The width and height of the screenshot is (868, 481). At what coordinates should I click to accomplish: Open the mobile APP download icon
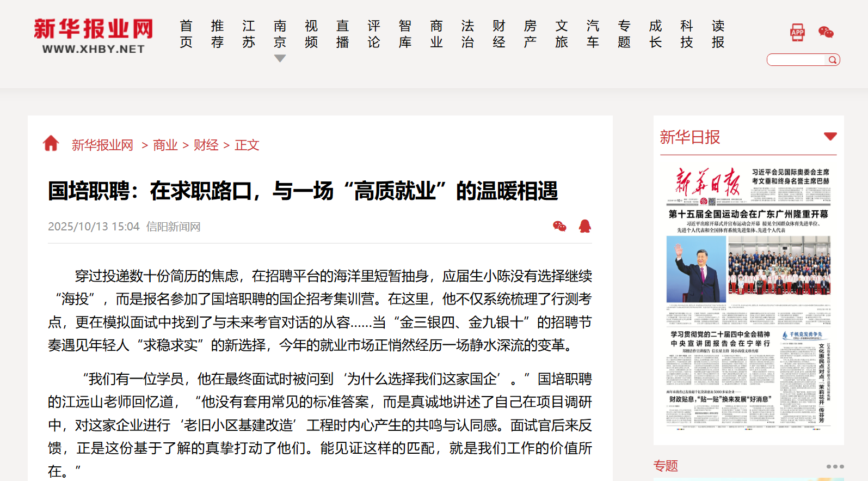click(797, 33)
